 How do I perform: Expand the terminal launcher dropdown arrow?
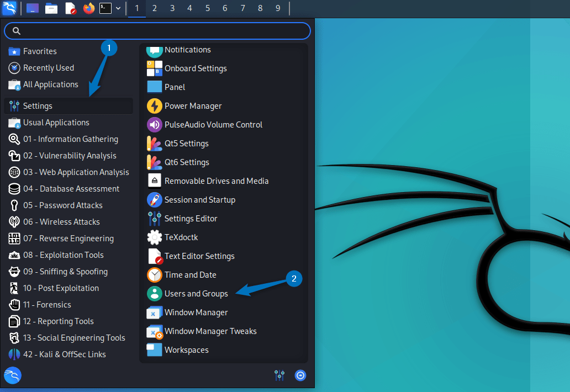[118, 8]
